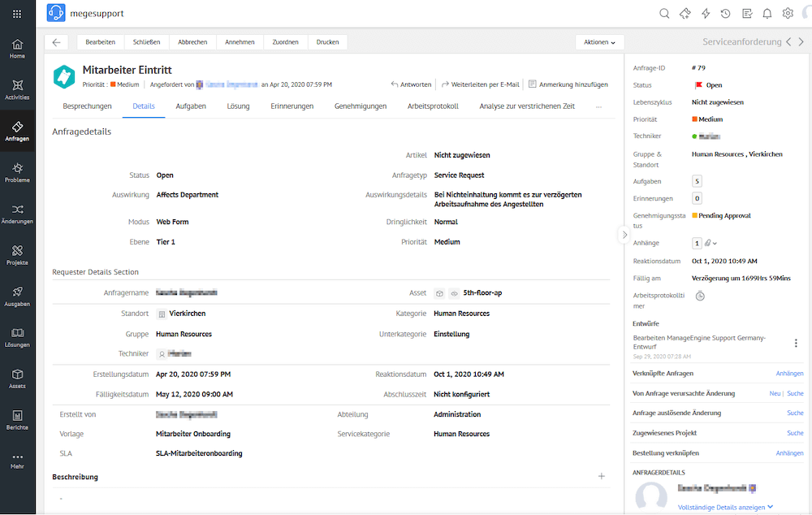
Task: Click the Drucken button
Action: click(x=328, y=42)
